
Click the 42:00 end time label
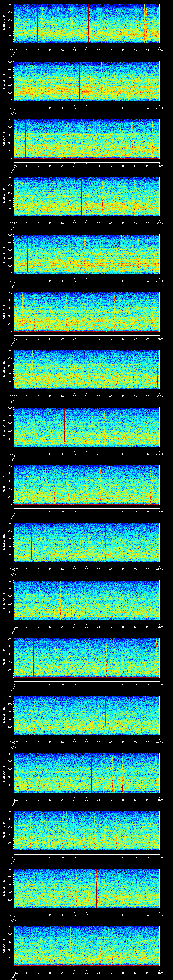160,627
